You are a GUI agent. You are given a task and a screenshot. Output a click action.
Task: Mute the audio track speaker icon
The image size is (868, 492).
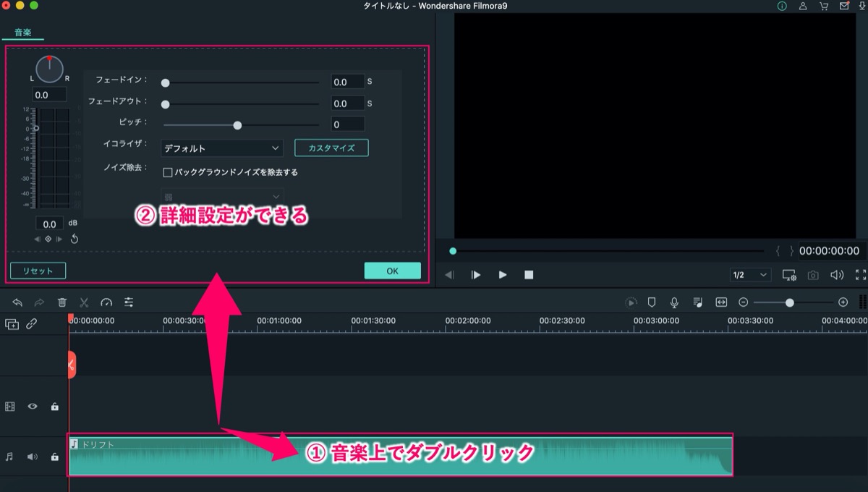(32, 457)
